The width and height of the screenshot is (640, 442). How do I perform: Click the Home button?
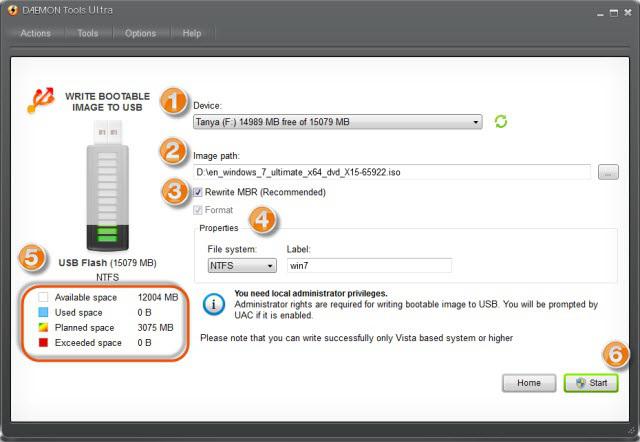[x=529, y=383]
